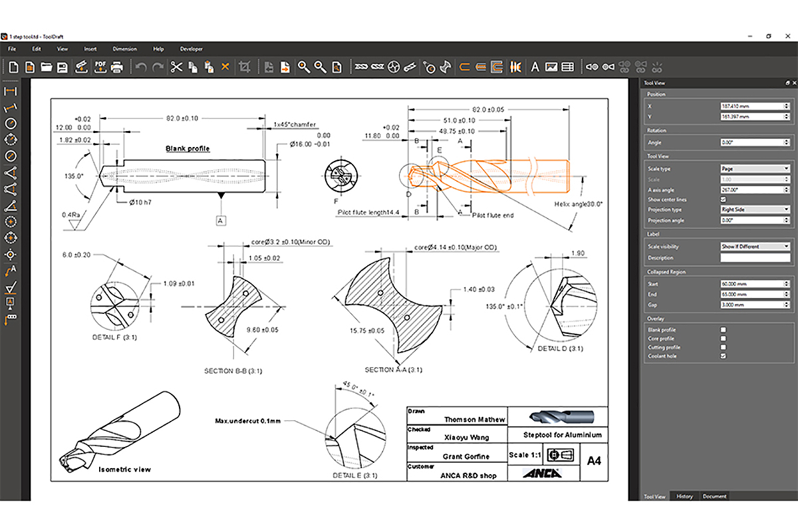
Task: Switch to the History tab
Action: pos(684,496)
